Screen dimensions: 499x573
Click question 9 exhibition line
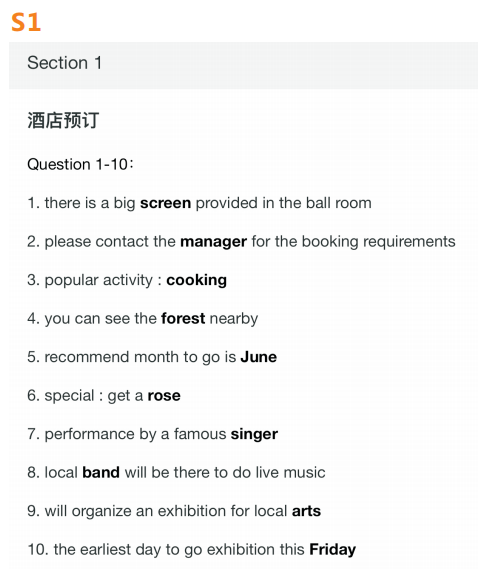pyautogui.click(x=174, y=511)
